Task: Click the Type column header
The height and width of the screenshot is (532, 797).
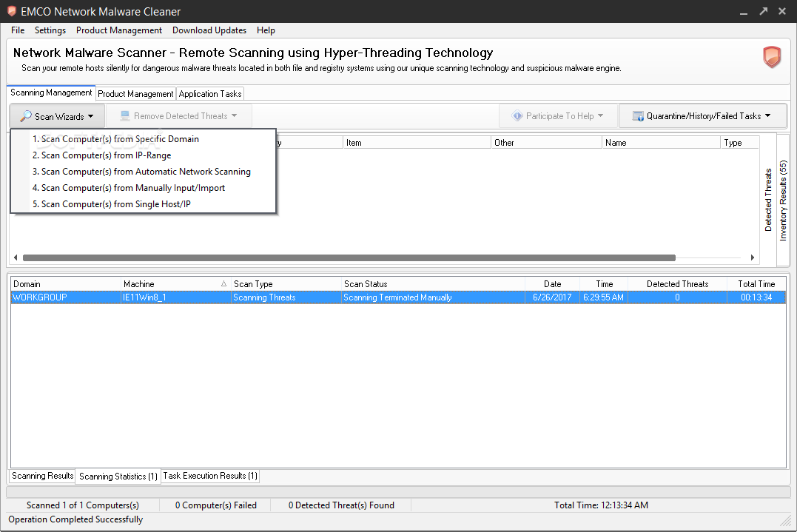Action: [x=740, y=143]
